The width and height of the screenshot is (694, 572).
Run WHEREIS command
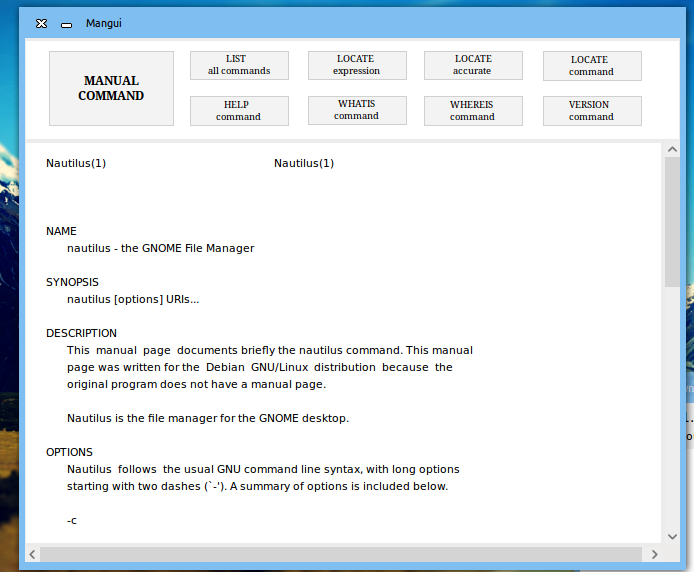(473, 111)
